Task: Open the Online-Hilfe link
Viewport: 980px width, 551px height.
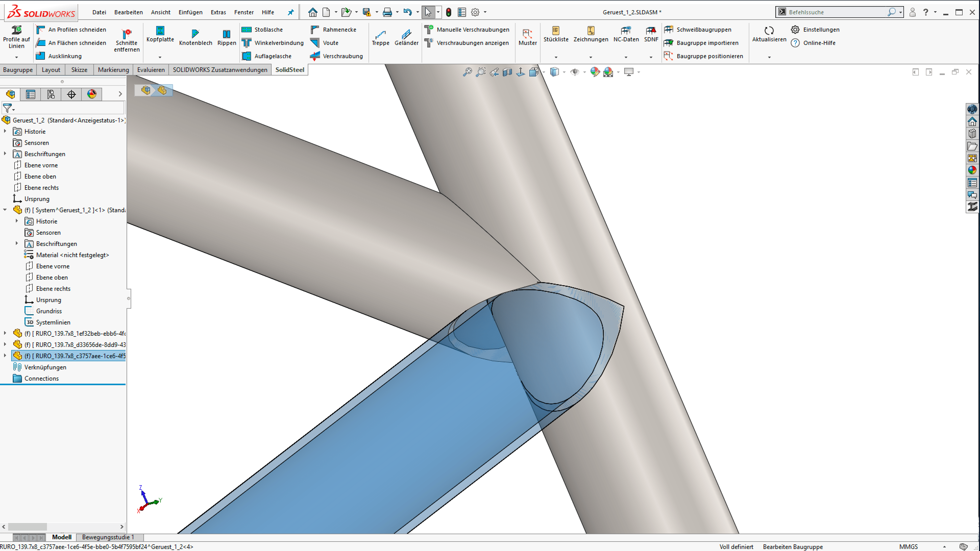Action: (813, 43)
